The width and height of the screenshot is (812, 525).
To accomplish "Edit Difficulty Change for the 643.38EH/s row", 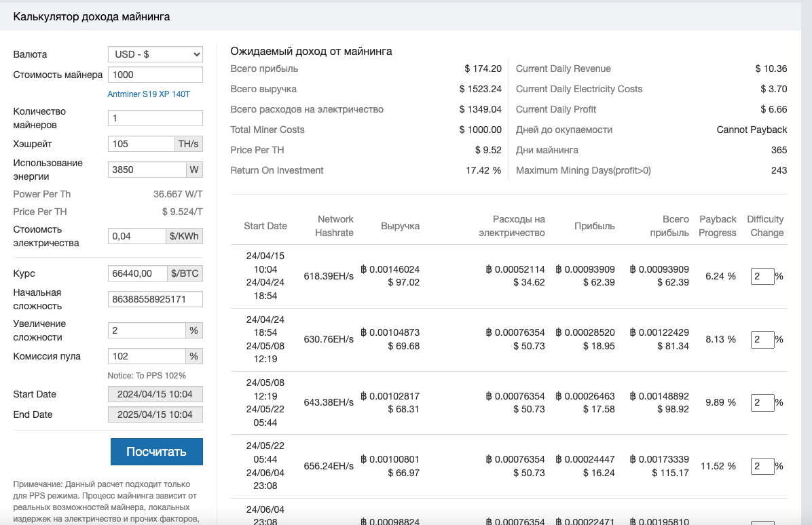I will point(762,402).
